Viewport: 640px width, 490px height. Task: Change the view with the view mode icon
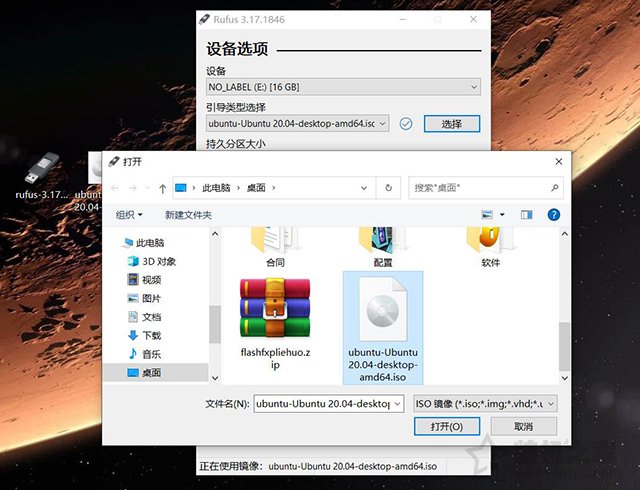[487, 215]
